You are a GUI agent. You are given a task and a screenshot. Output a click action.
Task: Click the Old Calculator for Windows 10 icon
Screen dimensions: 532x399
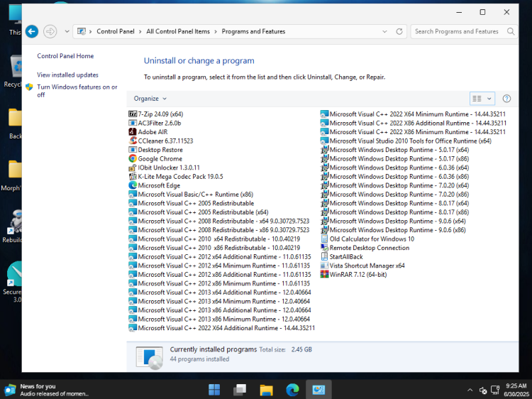(324, 239)
